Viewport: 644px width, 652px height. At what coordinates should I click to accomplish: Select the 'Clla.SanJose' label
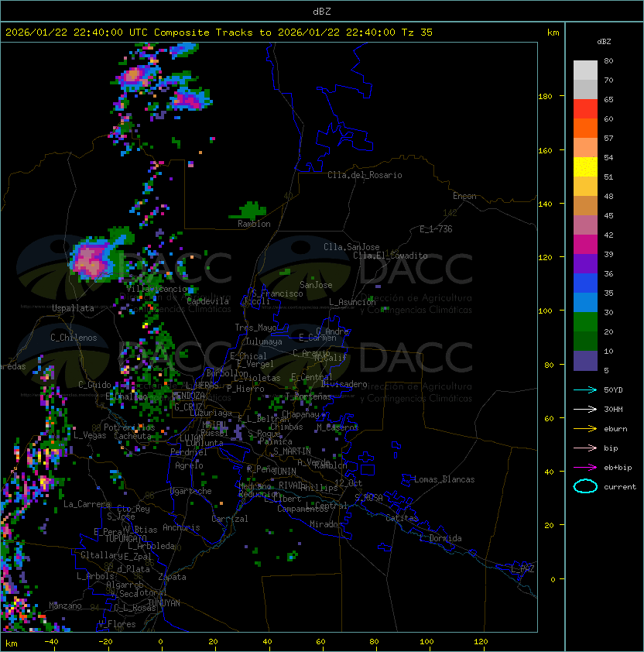coord(351,247)
